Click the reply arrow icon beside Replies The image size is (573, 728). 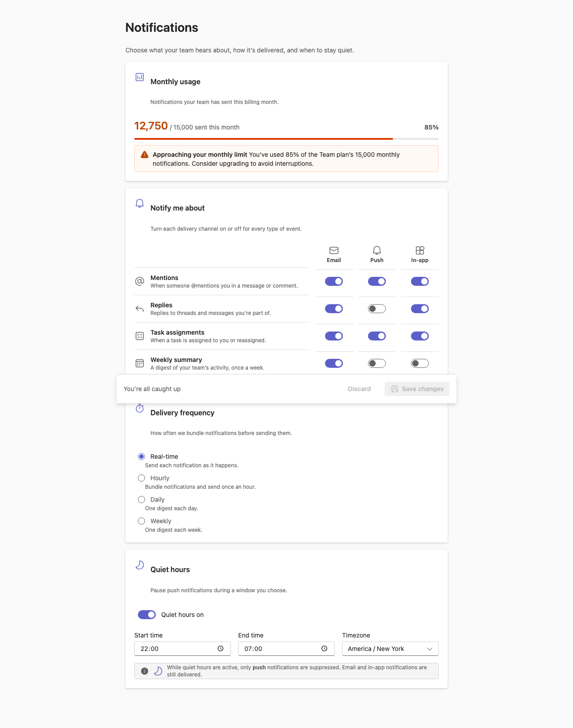pos(140,309)
